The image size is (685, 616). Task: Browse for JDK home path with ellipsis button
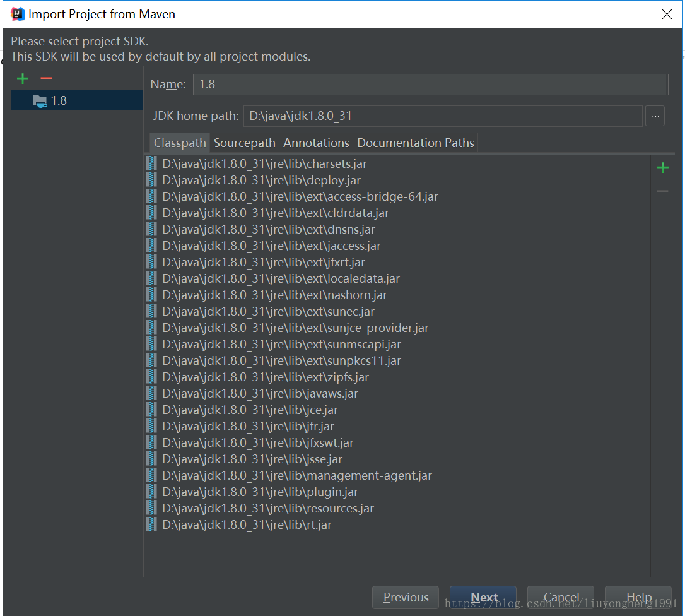tap(655, 116)
